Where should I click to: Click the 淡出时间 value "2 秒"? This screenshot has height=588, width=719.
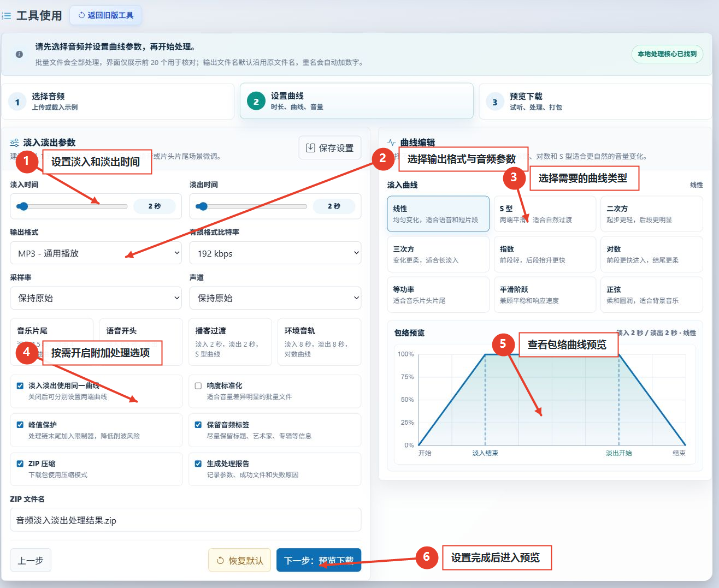click(x=334, y=206)
